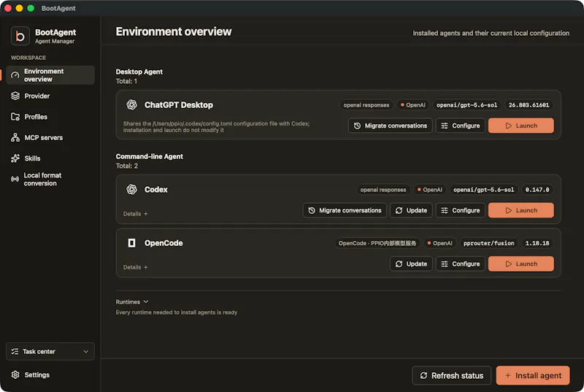Screen dimensions: 584x392
Task: Configure the Codex agent
Action: [461, 210]
